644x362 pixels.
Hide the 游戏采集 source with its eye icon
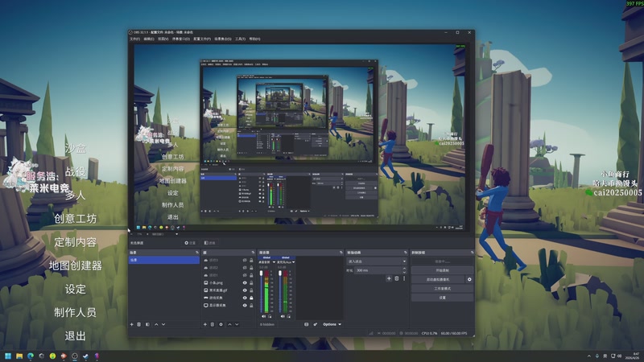click(x=245, y=298)
